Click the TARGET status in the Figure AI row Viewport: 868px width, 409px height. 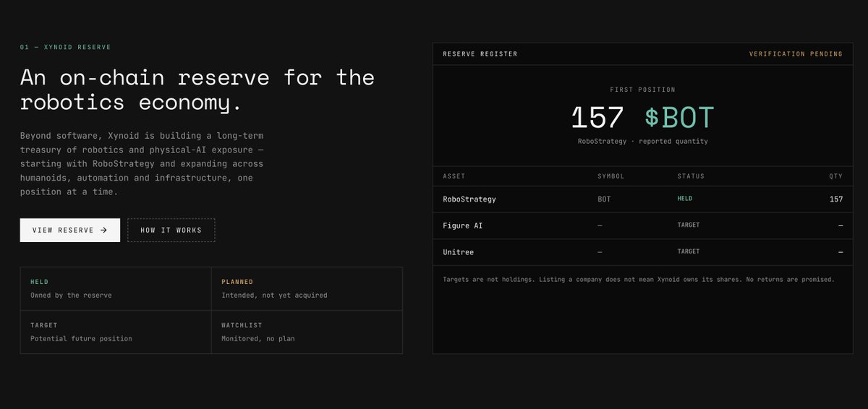689,225
